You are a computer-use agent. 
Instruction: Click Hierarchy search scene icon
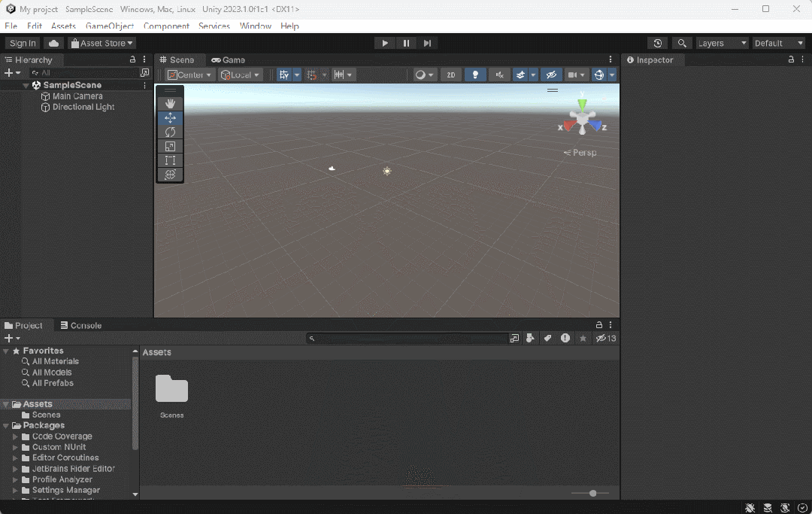(145, 72)
